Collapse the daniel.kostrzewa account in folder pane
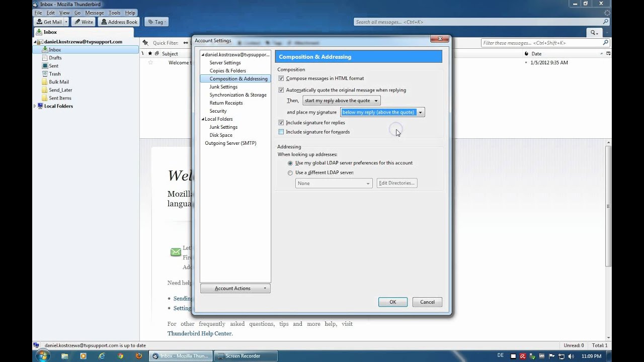This screenshot has height=362, width=644. [35, 42]
